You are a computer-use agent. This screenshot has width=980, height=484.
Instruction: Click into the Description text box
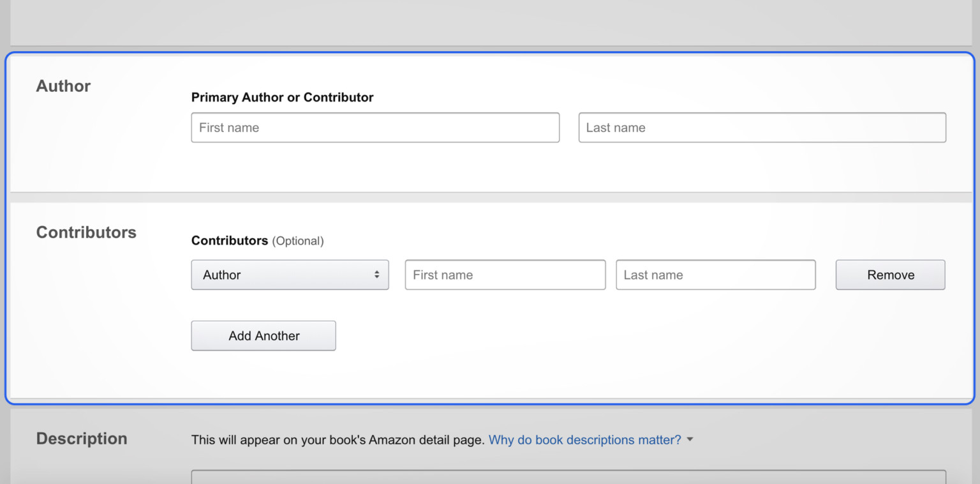point(568,477)
